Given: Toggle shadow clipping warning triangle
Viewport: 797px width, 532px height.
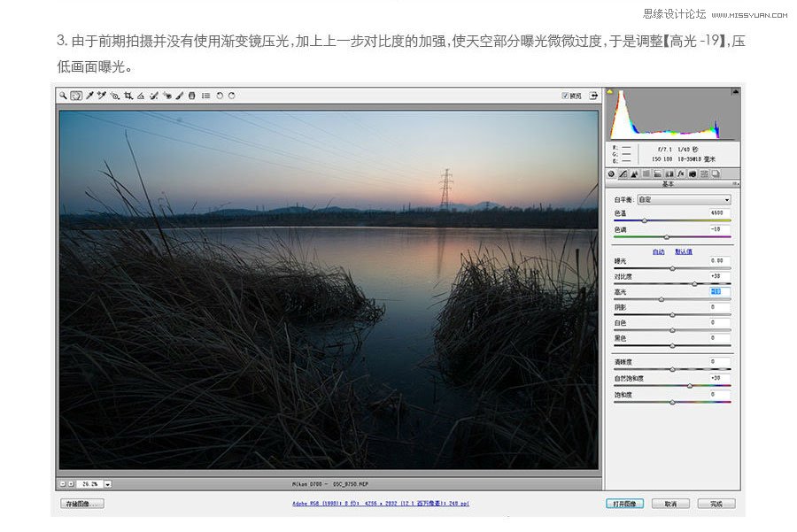Looking at the screenshot, I should click(x=610, y=92).
